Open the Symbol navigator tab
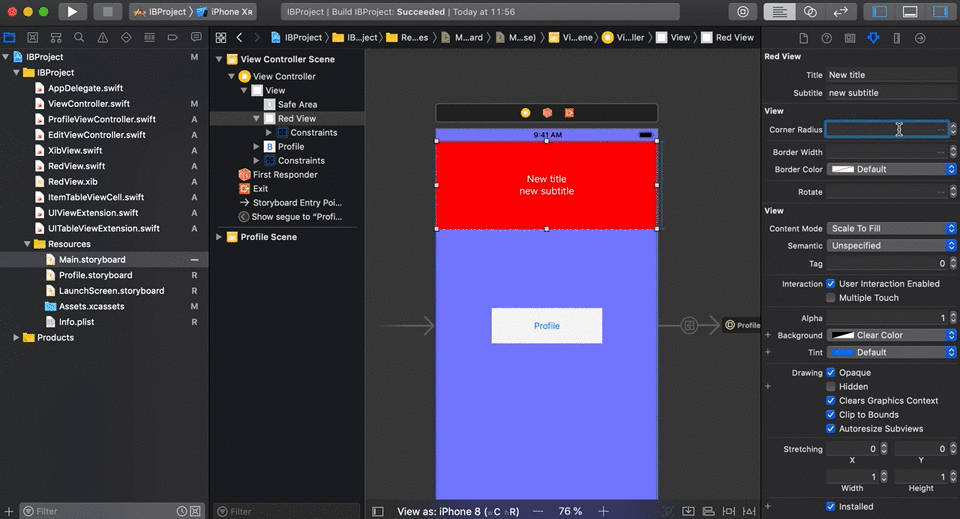Screen dimensions: 960x519 point(56,37)
